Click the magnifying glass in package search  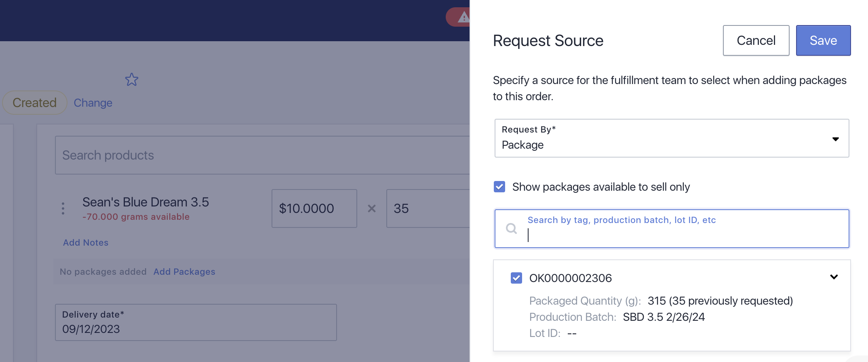coord(512,229)
